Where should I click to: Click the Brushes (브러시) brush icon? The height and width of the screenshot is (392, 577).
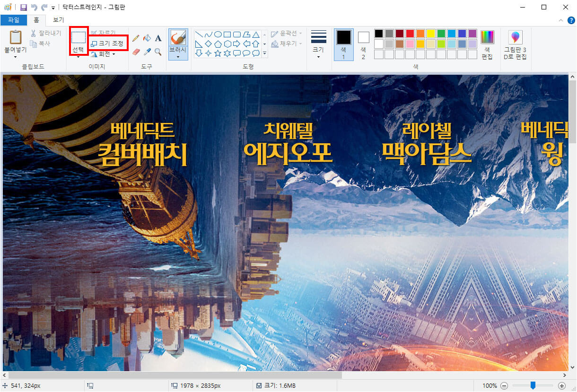(178, 37)
